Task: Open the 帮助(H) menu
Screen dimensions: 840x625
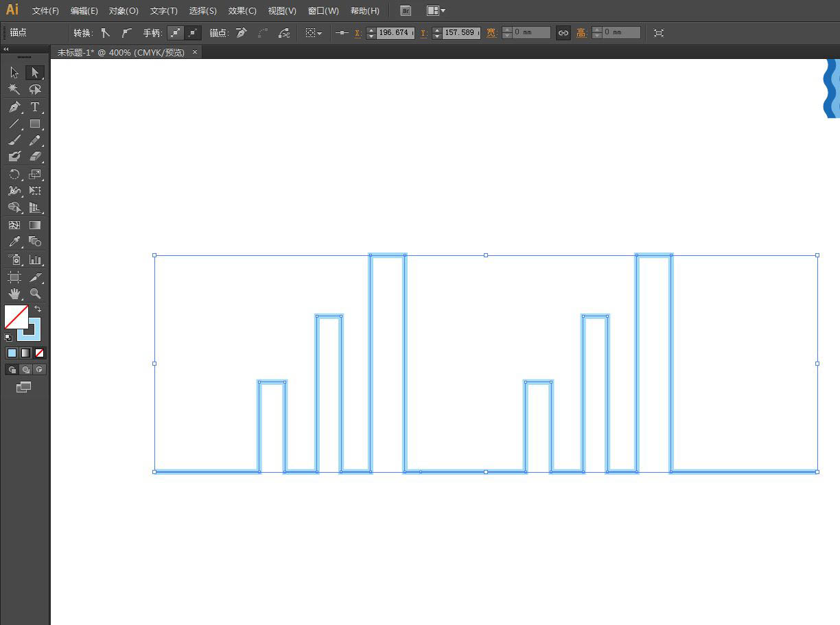Action: point(364,11)
